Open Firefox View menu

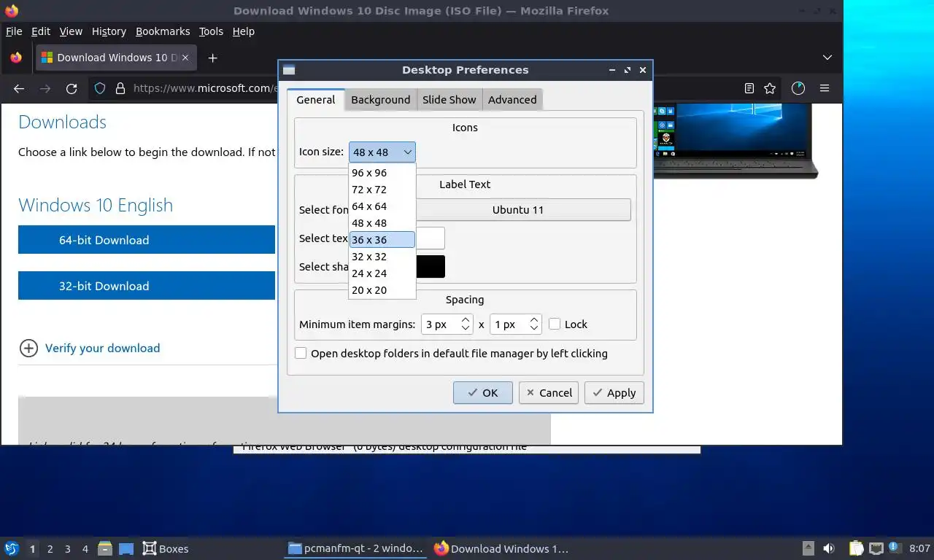pyautogui.click(x=71, y=31)
